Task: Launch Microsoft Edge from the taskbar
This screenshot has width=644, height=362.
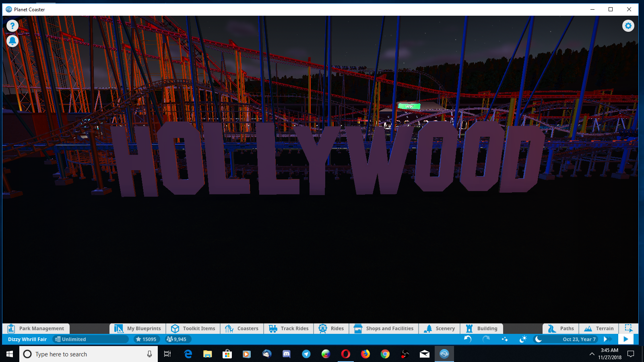Action: (x=188, y=354)
